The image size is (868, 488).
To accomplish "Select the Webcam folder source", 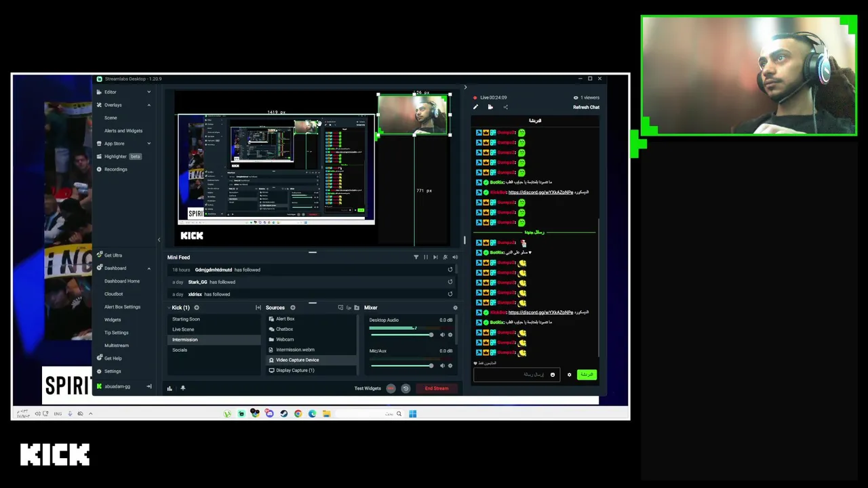I will click(311, 340).
